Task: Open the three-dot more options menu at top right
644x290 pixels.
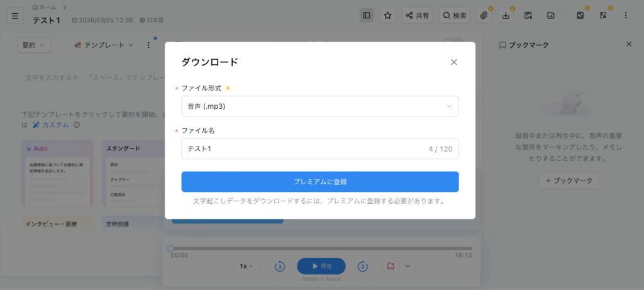Action: point(625,15)
